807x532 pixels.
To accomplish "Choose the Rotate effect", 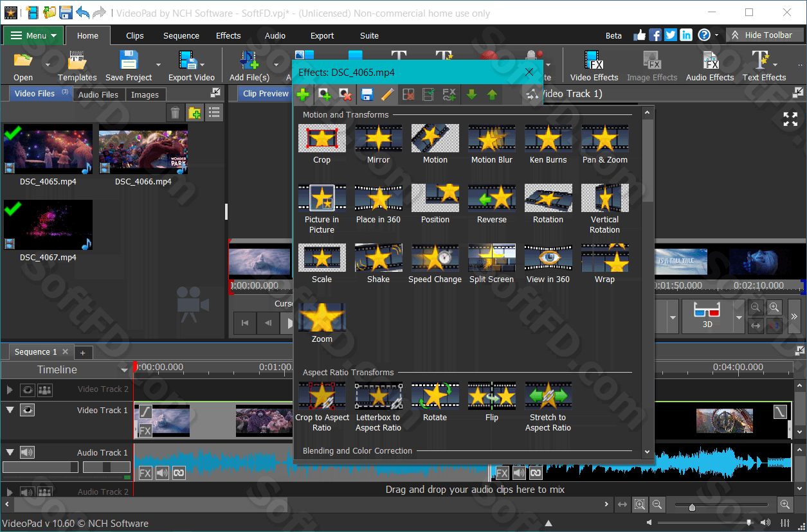I will [x=435, y=402].
